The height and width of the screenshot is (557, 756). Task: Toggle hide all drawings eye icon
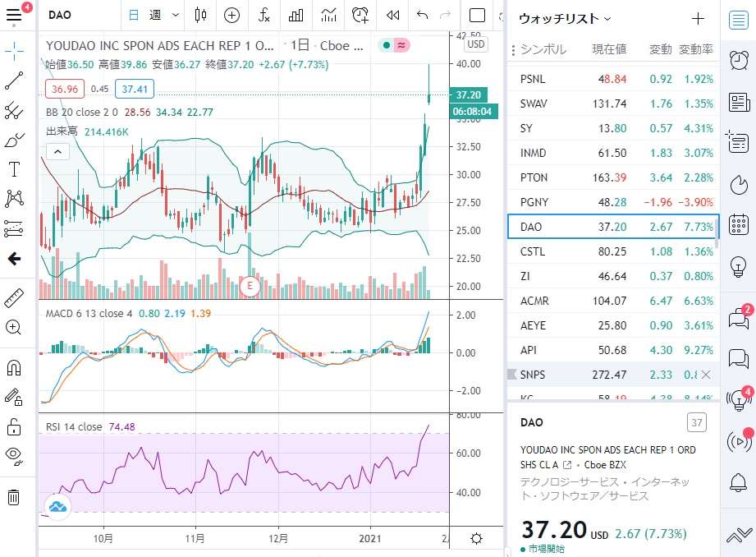coord(14,456)
